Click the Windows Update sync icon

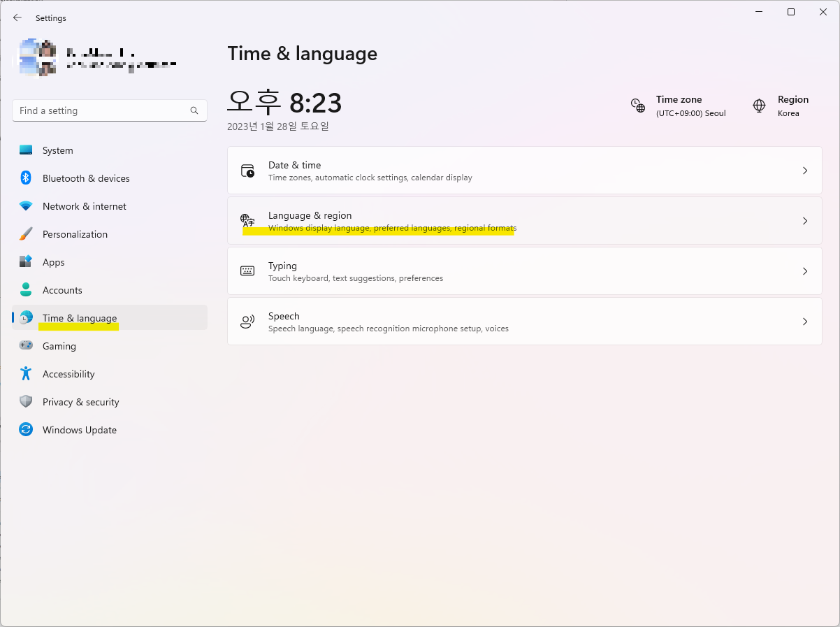click(x=26, y=430)
